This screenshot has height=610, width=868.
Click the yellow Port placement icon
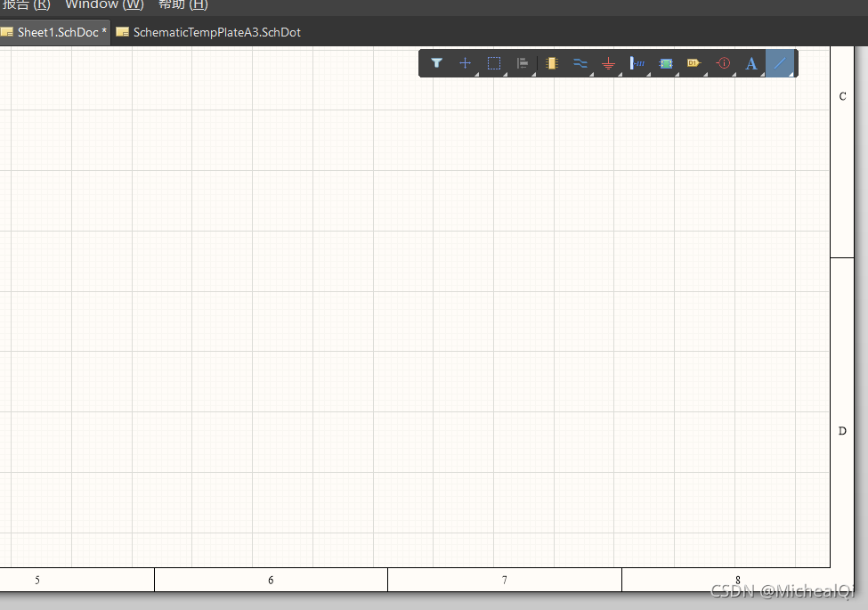(694, 63)
